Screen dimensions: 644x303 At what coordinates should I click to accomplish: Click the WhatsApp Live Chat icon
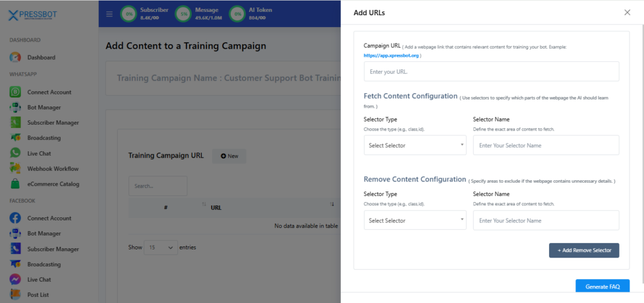point(16,153)
